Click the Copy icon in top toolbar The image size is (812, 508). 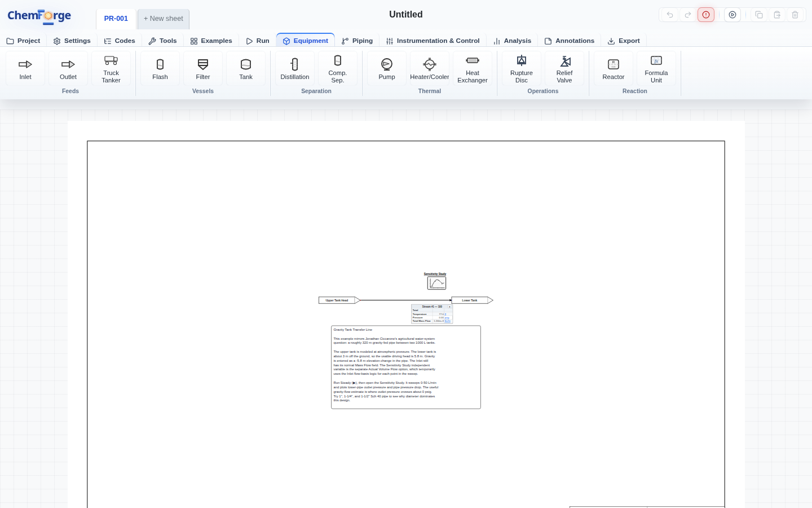coord(759,15)
